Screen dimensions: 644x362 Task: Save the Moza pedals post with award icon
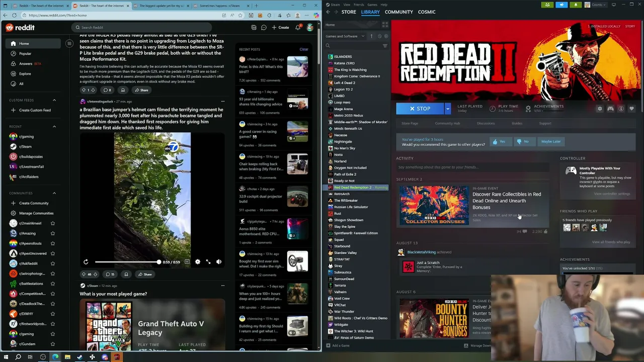(123, 90)
